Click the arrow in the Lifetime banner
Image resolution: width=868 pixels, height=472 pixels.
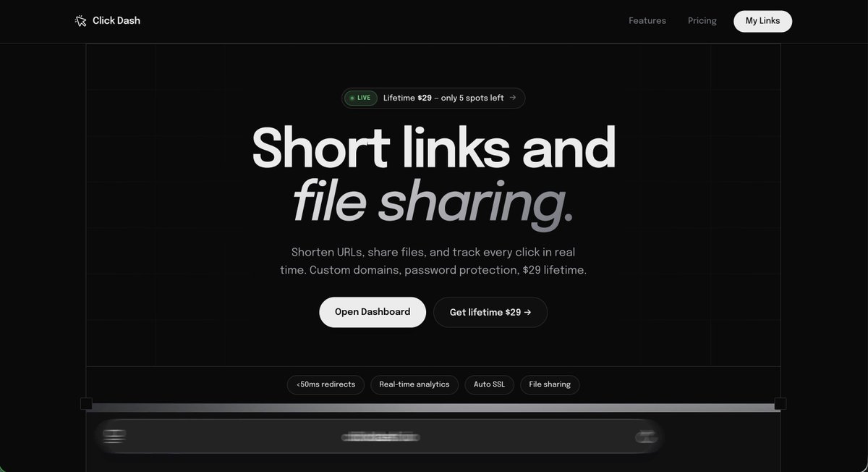pyautogui.click(x=513, y=98)
